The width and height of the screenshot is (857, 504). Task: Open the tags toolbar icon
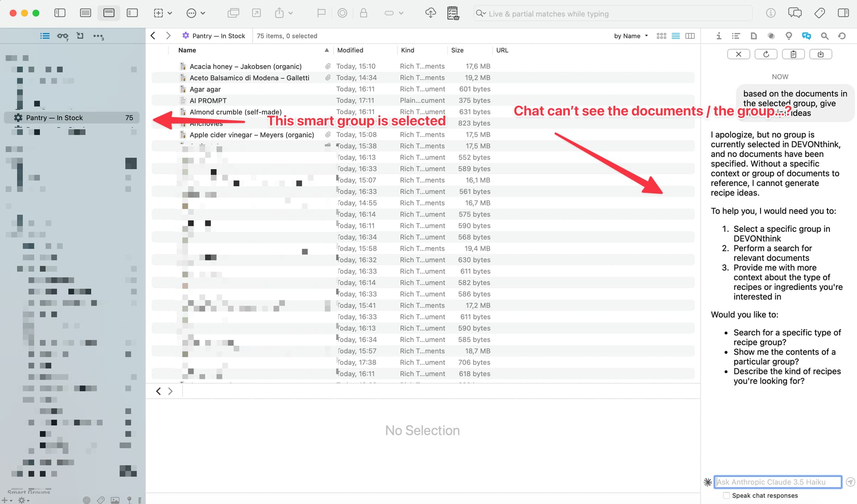click(820, 13)
